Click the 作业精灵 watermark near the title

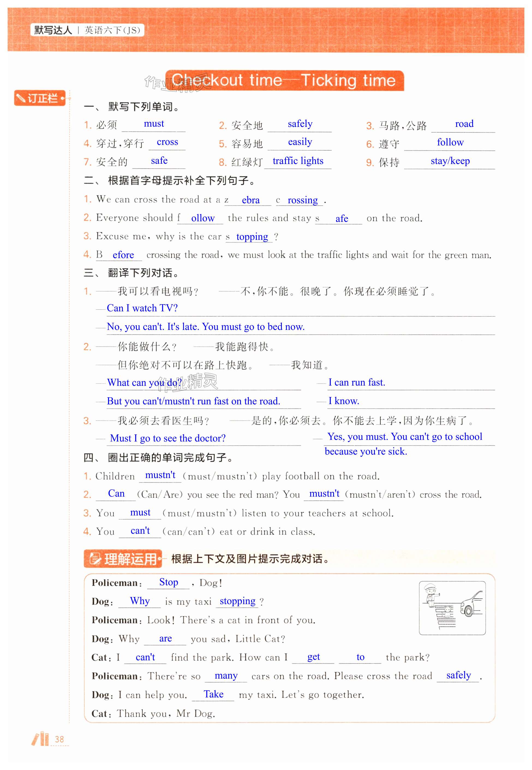tap(178, 84)
